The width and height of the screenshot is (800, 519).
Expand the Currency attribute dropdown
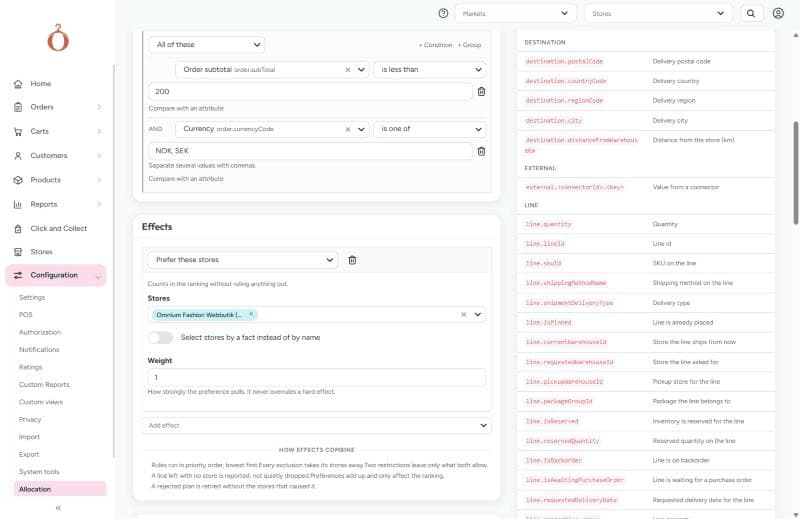tap(361, 130)
